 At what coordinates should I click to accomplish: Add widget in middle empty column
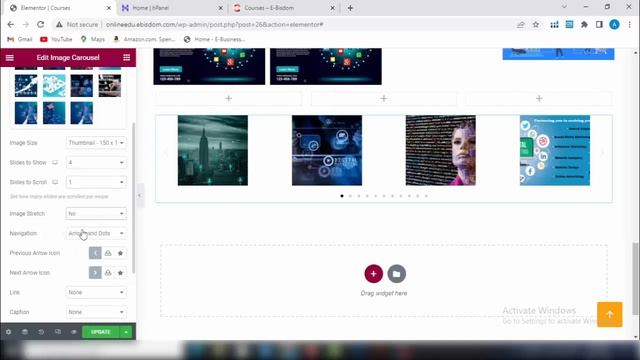pos(384,98)
